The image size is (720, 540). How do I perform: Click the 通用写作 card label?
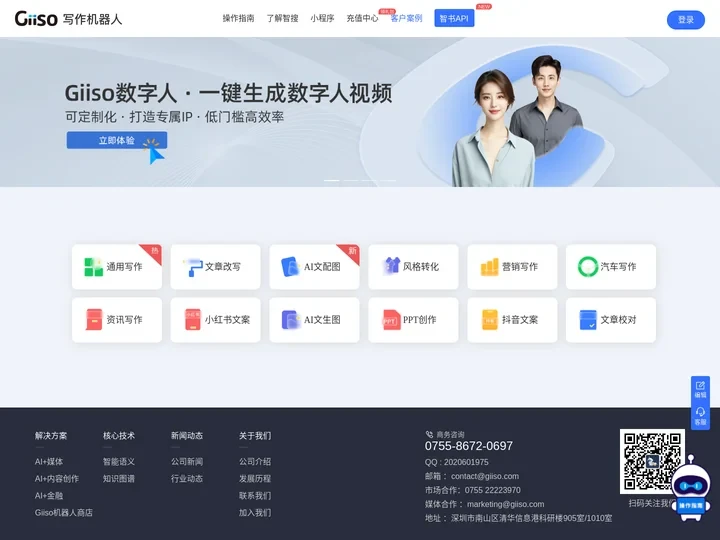tap(124, 267)
